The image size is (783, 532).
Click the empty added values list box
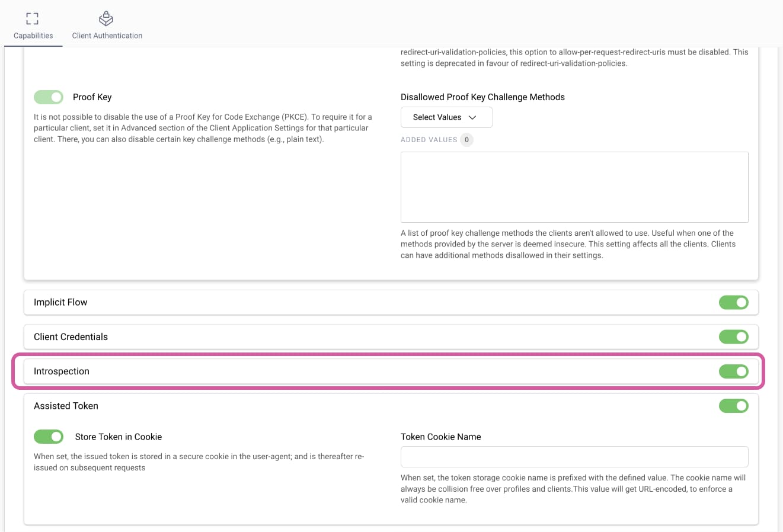tap(574, 186)
